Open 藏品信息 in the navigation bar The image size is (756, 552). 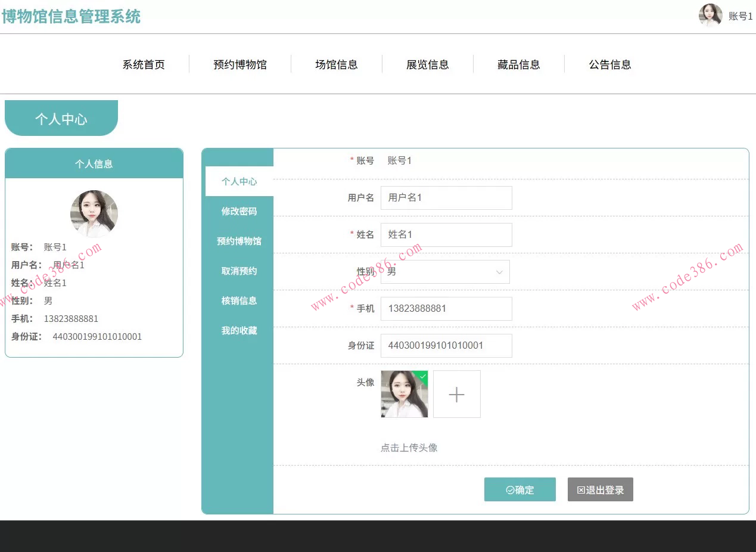pos(518,64)
